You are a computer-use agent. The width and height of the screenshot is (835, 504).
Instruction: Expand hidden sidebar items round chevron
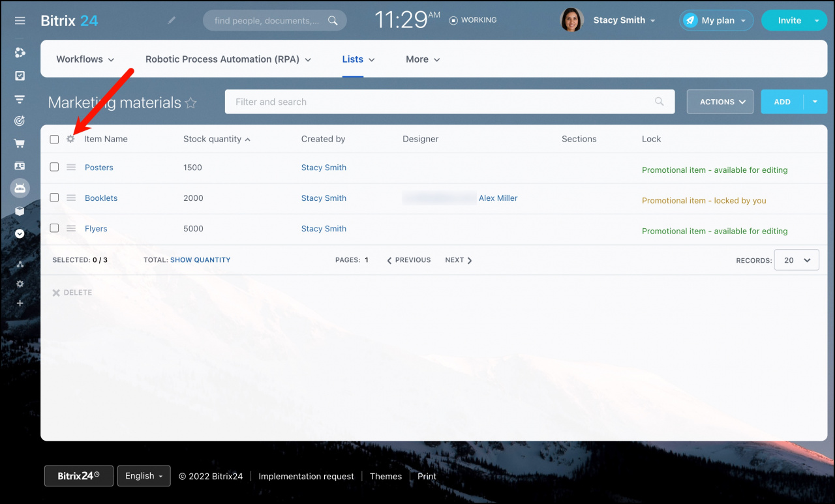(x=20, y=233)
